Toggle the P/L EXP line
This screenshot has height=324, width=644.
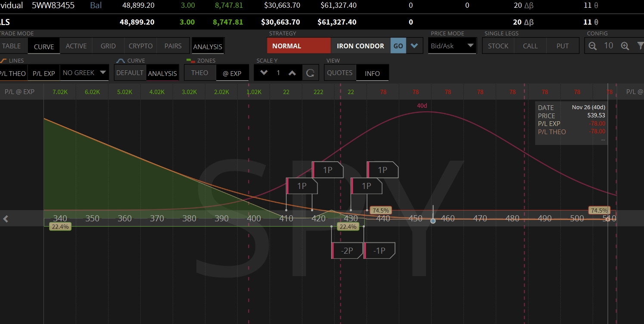[44, 73]
